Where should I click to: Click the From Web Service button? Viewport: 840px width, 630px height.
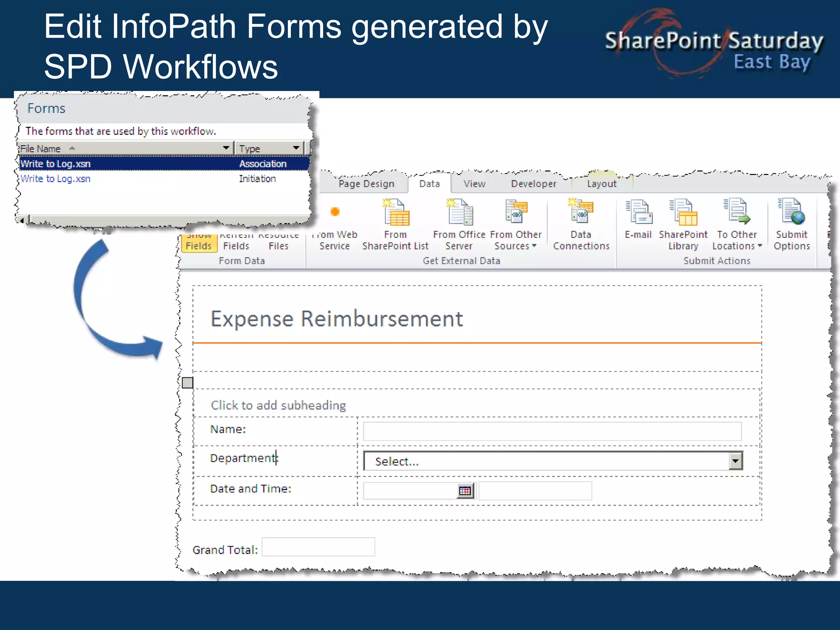[335, 226]
